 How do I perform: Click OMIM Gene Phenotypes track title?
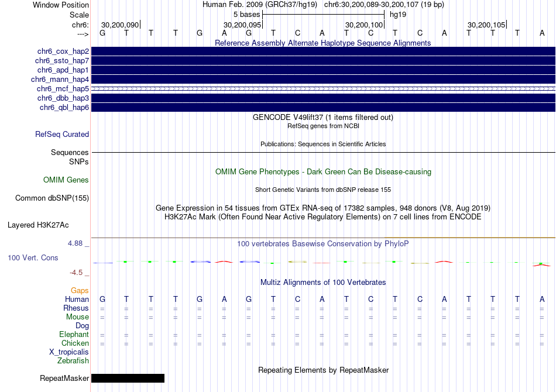(x=323, y=172)
